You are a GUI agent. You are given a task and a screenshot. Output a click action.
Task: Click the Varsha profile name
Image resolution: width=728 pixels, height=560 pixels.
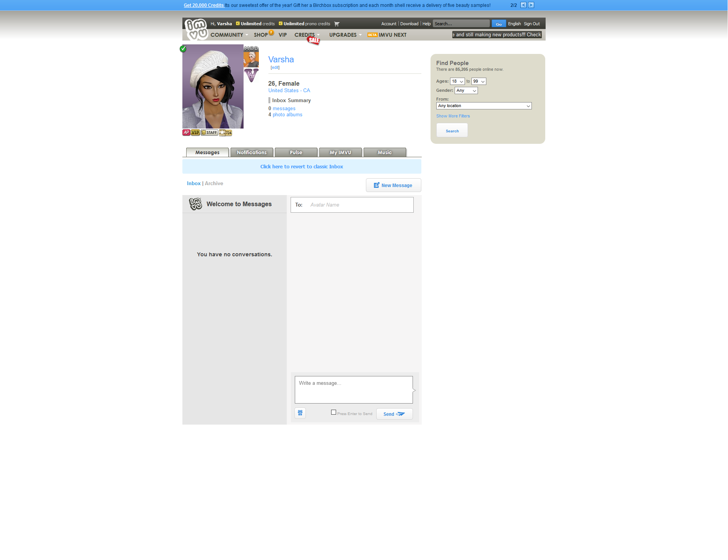(x=281, y=59)
